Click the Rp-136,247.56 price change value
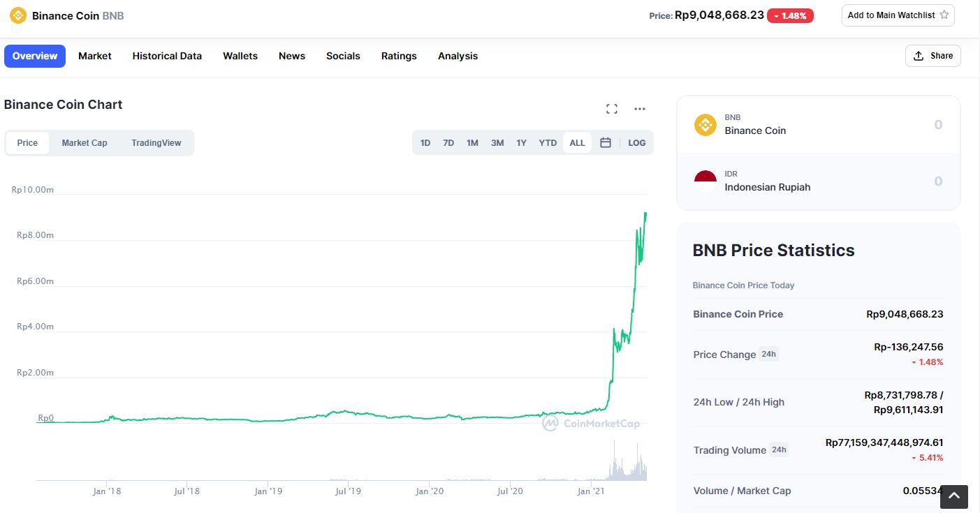Viewport: 980px width, 513px height. (909, 347)
